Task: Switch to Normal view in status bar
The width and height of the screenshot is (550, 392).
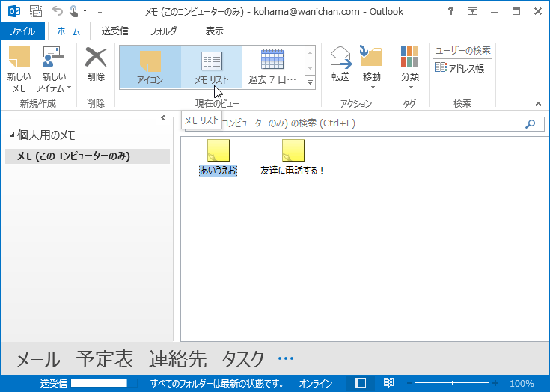Action: coord(360,383)
